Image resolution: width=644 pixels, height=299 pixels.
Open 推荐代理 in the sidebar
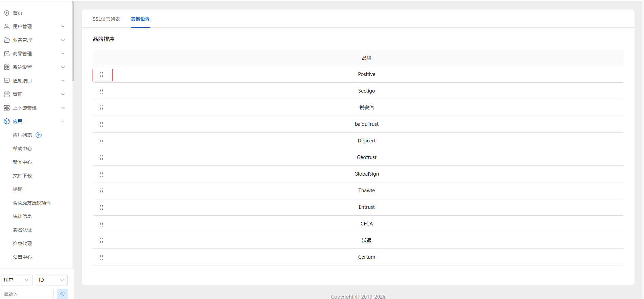(x=22, y=243)
